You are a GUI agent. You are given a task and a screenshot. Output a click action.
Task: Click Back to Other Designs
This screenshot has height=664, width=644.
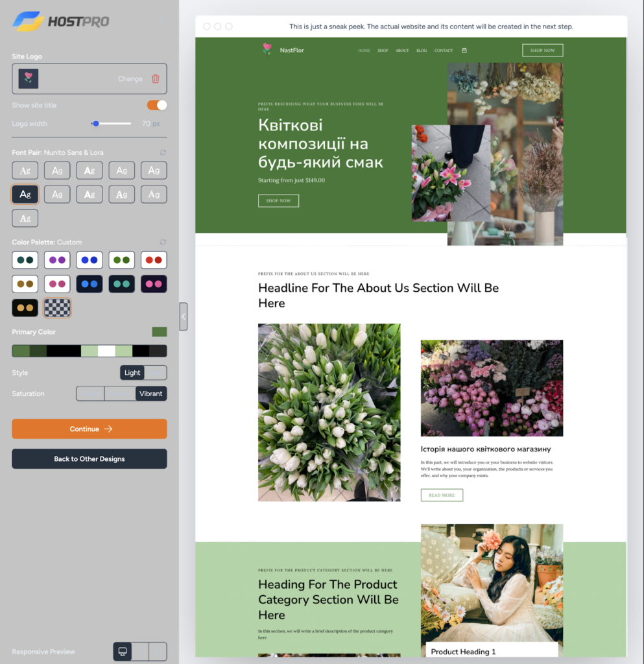[89, 459]
